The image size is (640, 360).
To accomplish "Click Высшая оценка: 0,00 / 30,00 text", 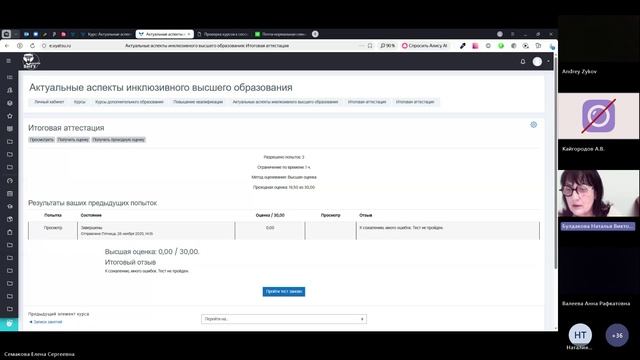I will click(x=152, y=252).
